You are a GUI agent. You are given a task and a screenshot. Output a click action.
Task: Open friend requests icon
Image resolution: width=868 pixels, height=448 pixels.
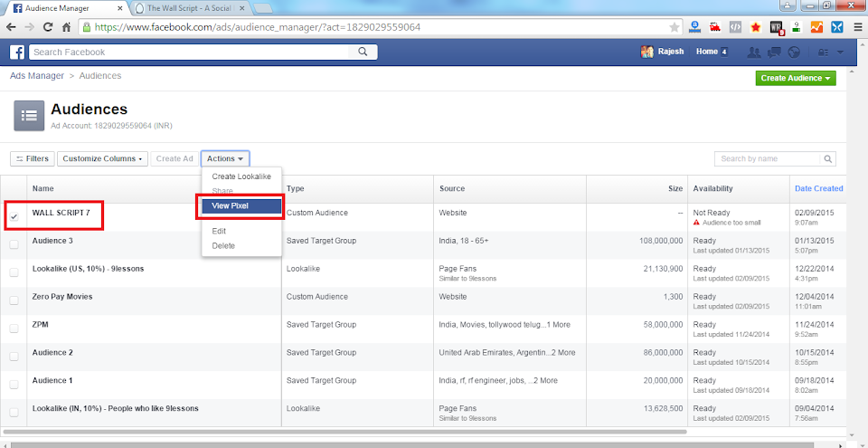pyautogui.click(x=753, y=52)
